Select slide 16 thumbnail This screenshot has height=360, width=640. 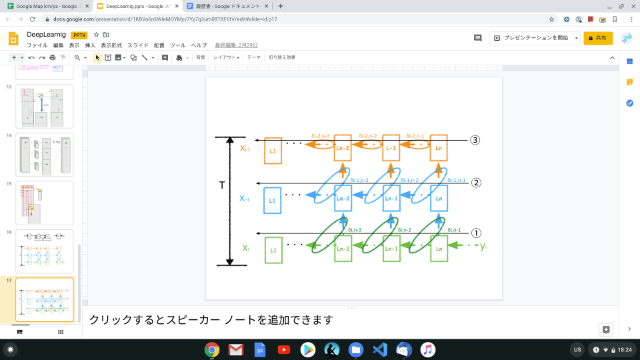(44, 251)
